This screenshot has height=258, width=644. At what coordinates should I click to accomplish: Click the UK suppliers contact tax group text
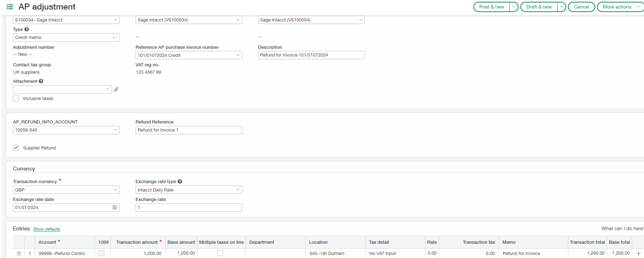tap(26, 72)
